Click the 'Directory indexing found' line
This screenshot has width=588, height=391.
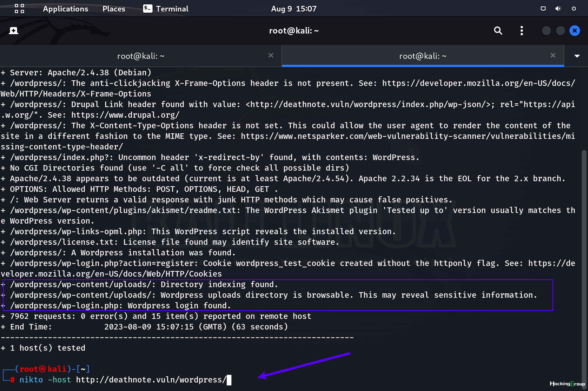(x=139, y=284)
